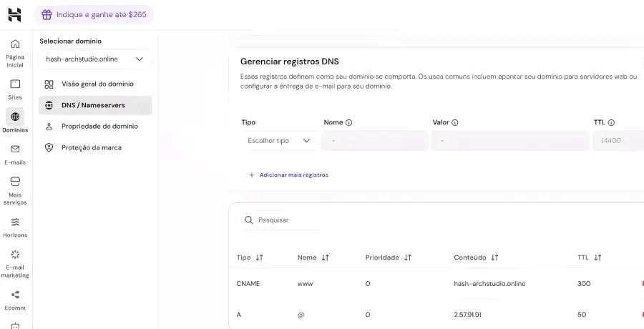Click the 50 TTL value
Screen dimensions: 644x329
click(582, 315)
